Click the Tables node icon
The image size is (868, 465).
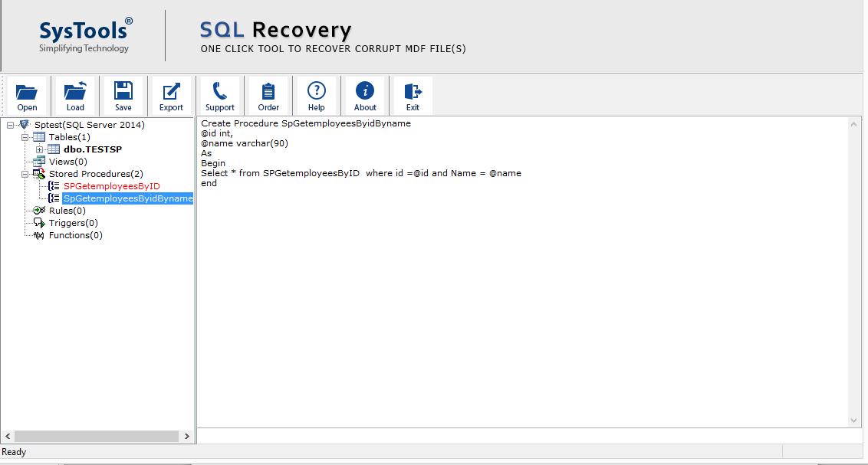pos(39,136)
